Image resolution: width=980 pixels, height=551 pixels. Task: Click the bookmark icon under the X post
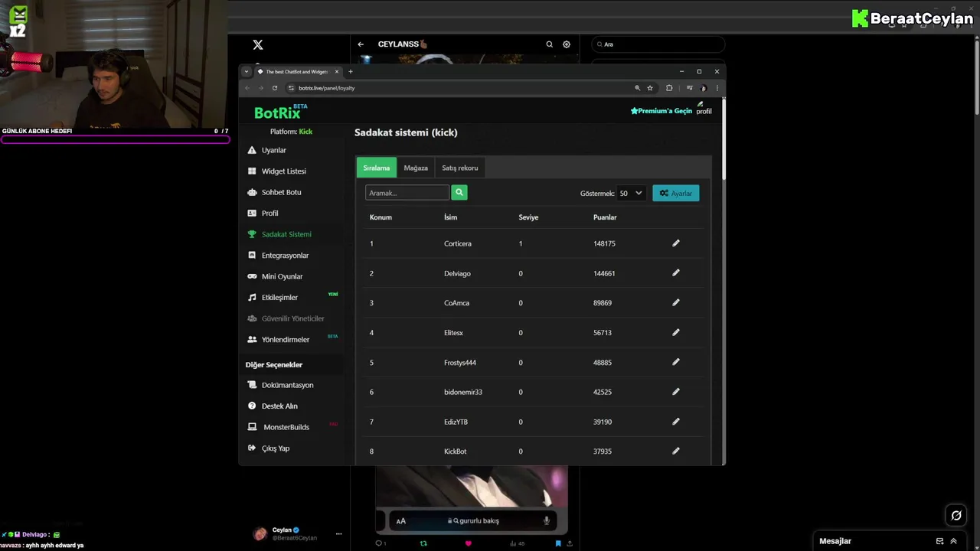click(x=558, y=543)
